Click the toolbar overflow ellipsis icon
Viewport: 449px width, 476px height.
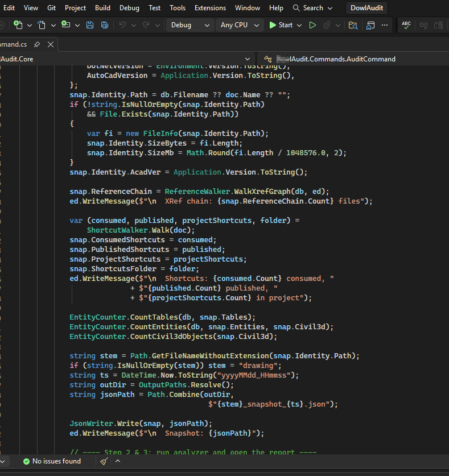[x=385, y=25]
